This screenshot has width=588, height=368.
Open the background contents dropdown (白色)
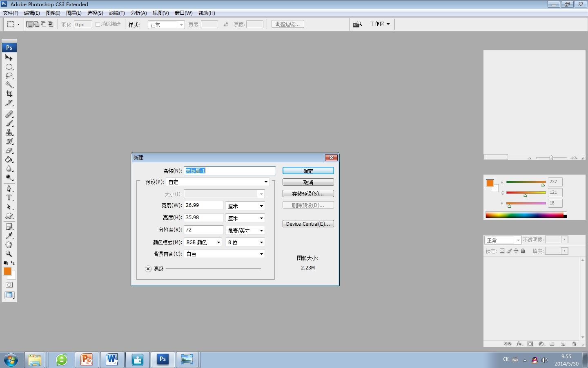(x=224, y=254)
